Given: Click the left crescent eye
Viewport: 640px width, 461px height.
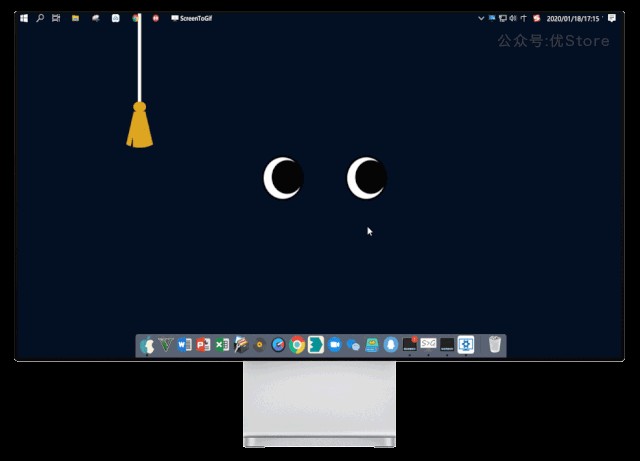Looking at the screenshot, I should (x=283, y=178).
